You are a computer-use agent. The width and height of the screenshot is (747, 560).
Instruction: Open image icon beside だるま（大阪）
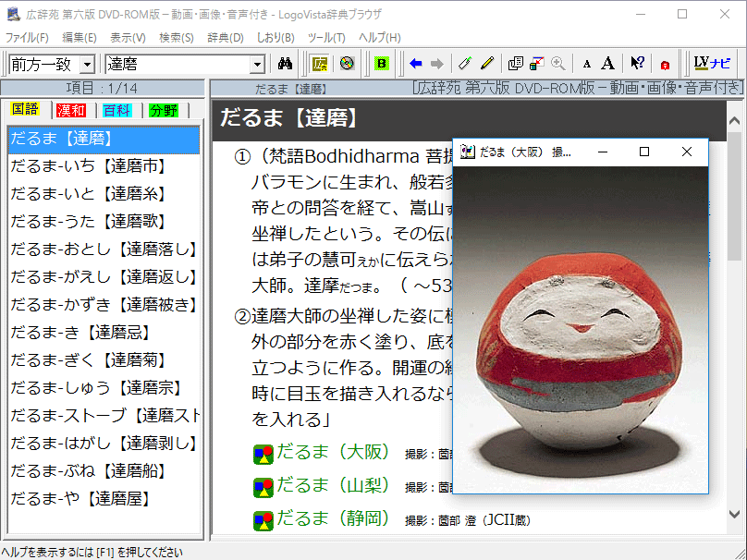point(263,455)
